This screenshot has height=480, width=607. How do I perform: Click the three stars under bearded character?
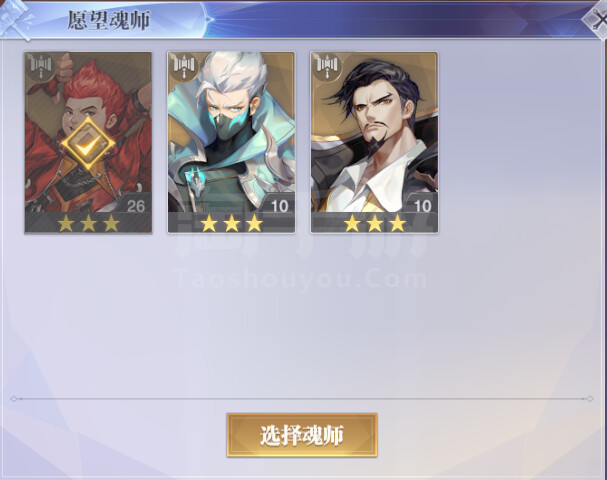click(375, 223)
